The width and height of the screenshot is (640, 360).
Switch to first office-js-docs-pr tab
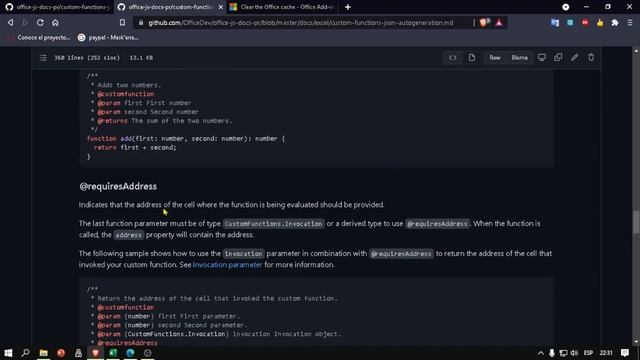[x=57, y=7]
